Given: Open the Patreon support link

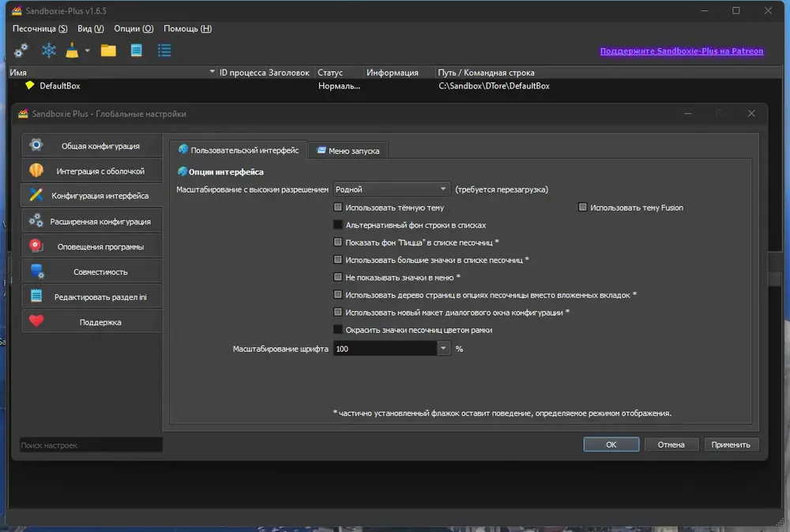Looking at the screenshot, I should click(x=682, y=51).
